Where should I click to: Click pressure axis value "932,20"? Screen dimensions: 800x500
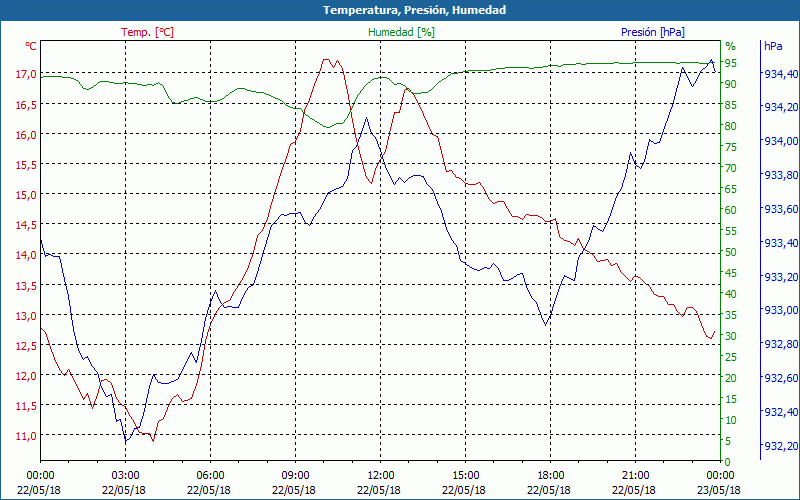(x=780, y=446)
